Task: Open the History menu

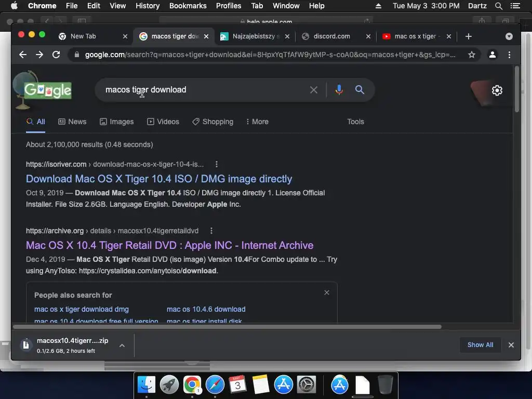Action: click(148, 6)
